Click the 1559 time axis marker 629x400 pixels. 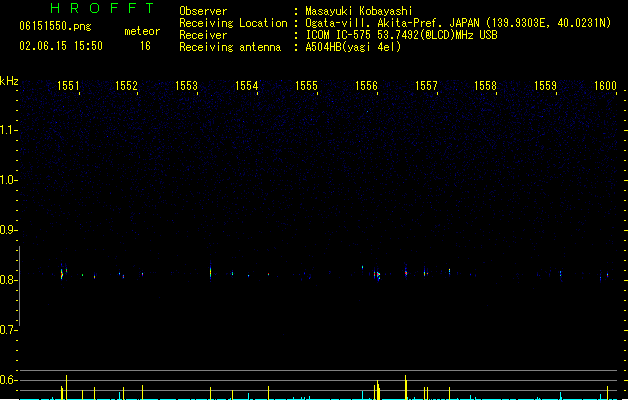coord(546,86)
